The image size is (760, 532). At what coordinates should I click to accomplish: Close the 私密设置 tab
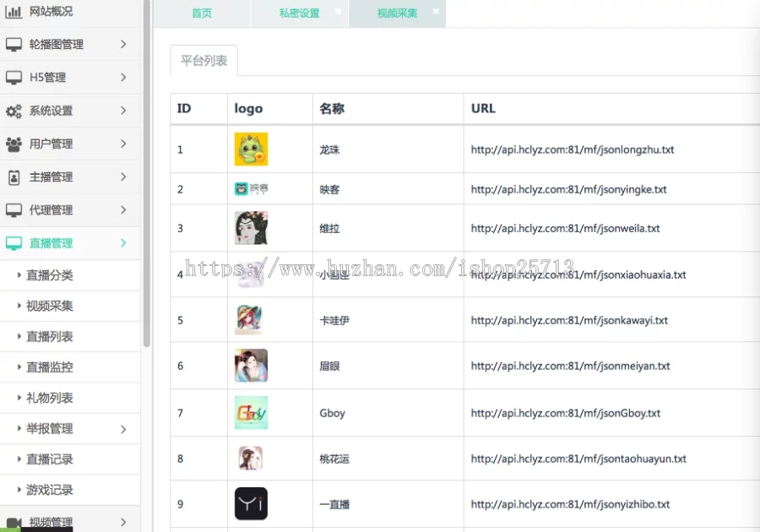tap(338, 12)
